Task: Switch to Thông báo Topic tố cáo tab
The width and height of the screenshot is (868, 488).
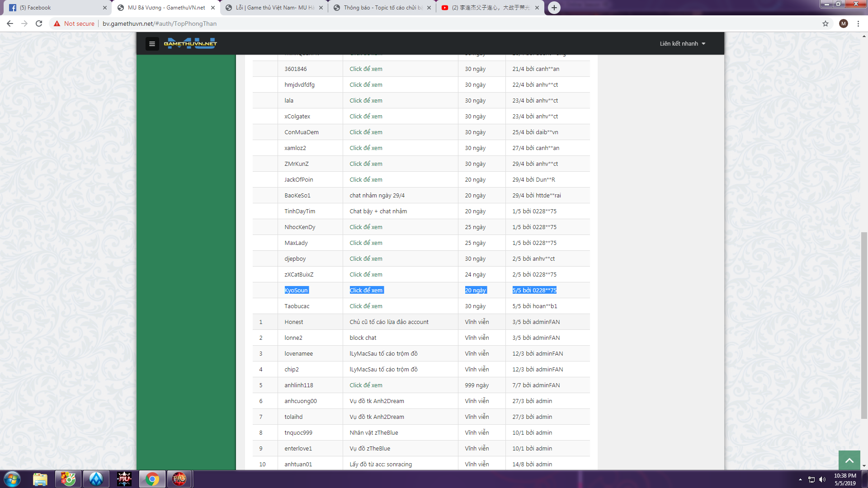Action: coord(382,8)
